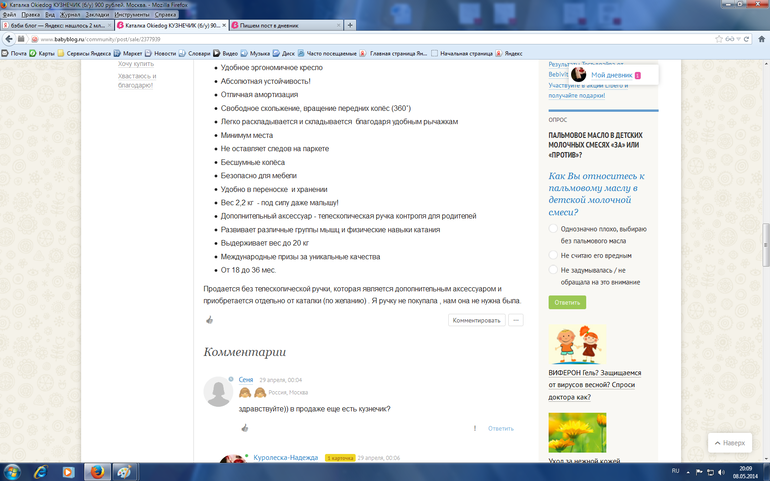
Task: Close the Пишем пост в дневник tab
Action: pos(339,25)
